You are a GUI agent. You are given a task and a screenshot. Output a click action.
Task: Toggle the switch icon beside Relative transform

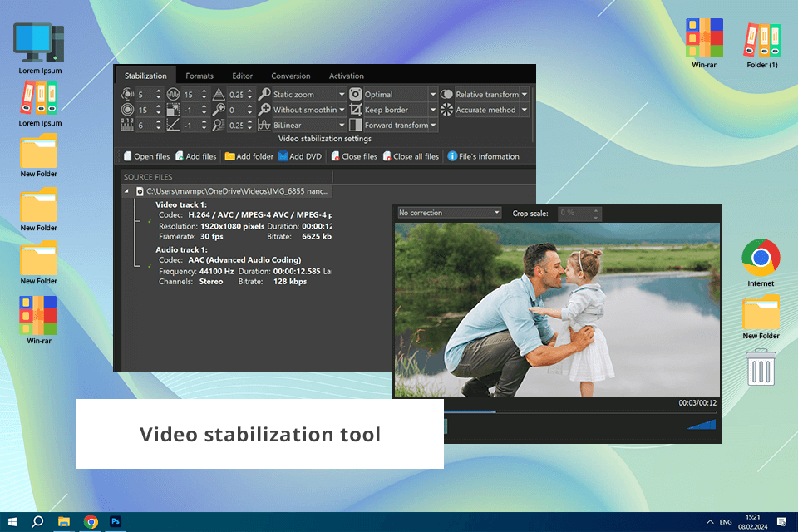tap(446, 94)
